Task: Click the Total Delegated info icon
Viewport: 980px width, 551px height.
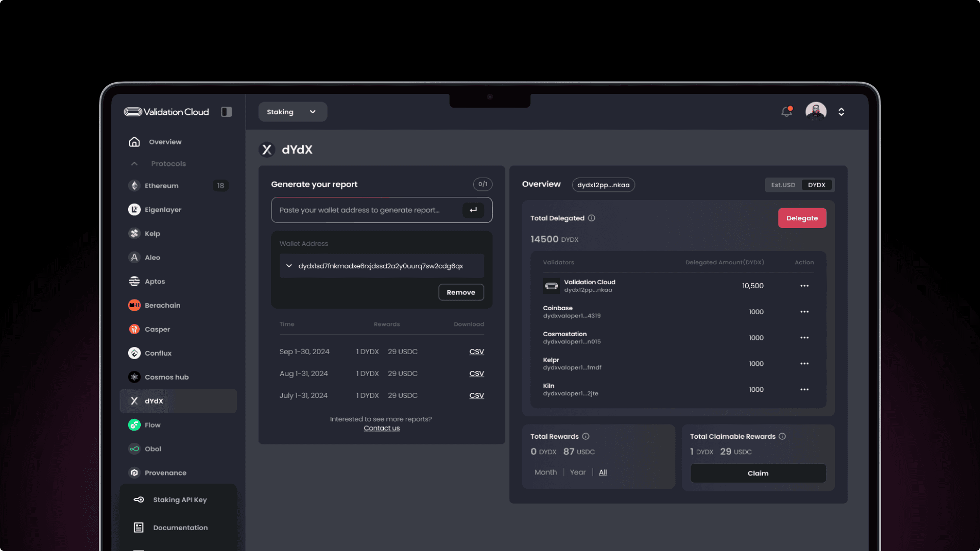Action: coord(592,218)
